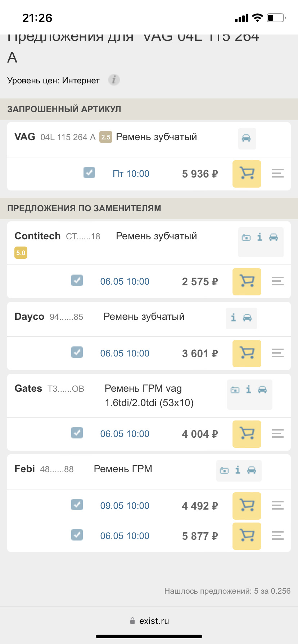The image size is (298, 644).
Task: Add Dayco 3 601 ₽ belt to cart
Action: point(247,354)
